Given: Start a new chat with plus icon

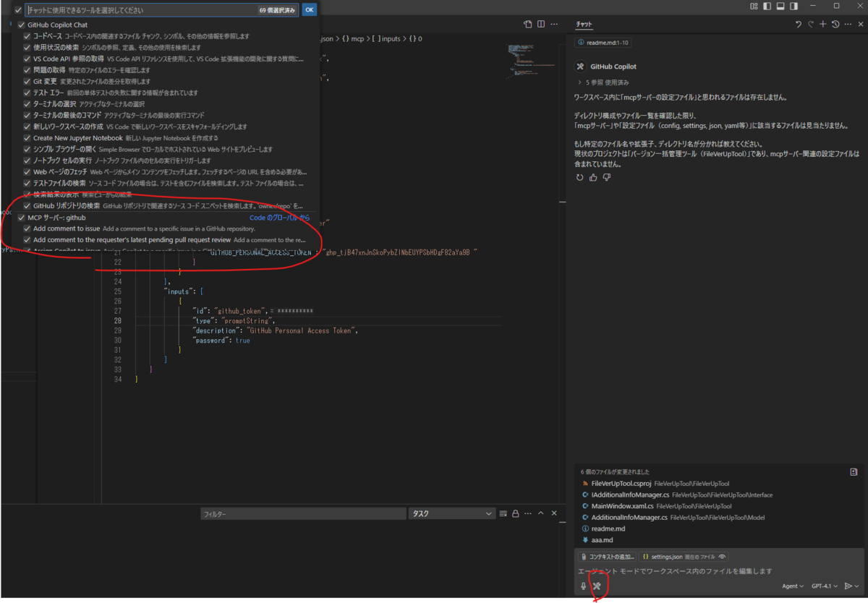Looking at the screenshot, I should tap(822, 25).
